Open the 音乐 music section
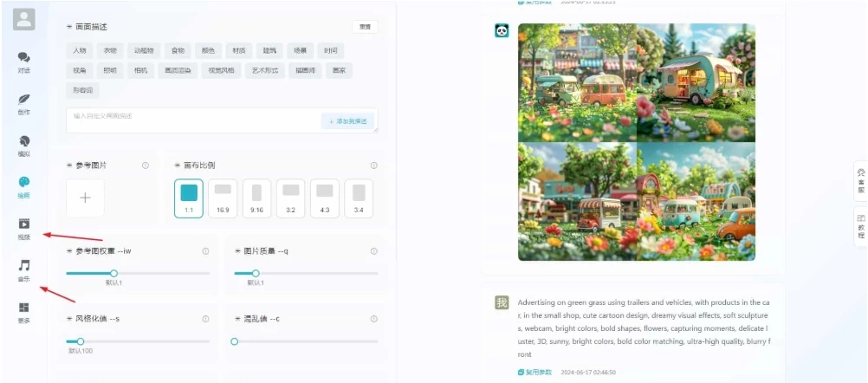868x383 pixels. click(x=24, y=269)
